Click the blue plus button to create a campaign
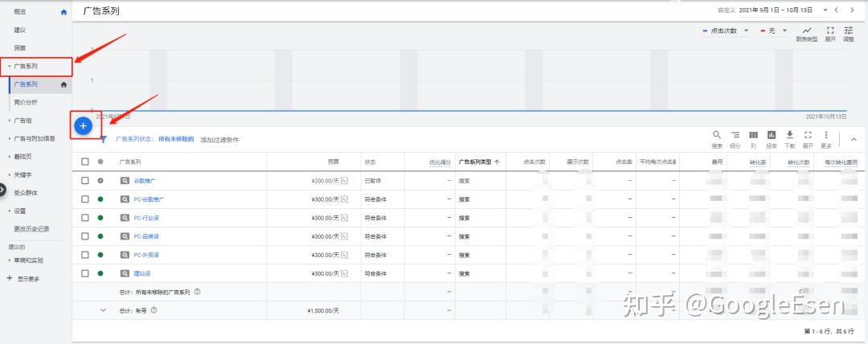Image resolution: width=868 pixels, height=344 pixels. coord(83,126)
